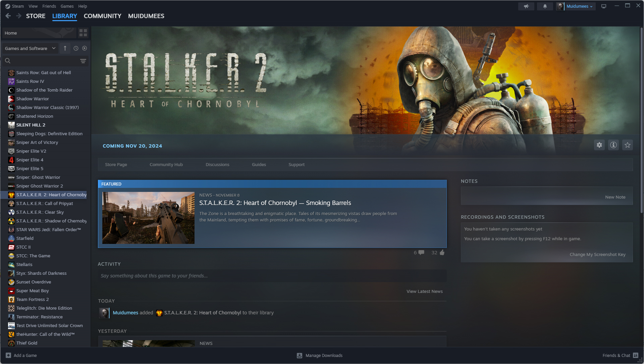Open the Discussions link
This screenshot has height=364, width=644.
click(218, 165)
